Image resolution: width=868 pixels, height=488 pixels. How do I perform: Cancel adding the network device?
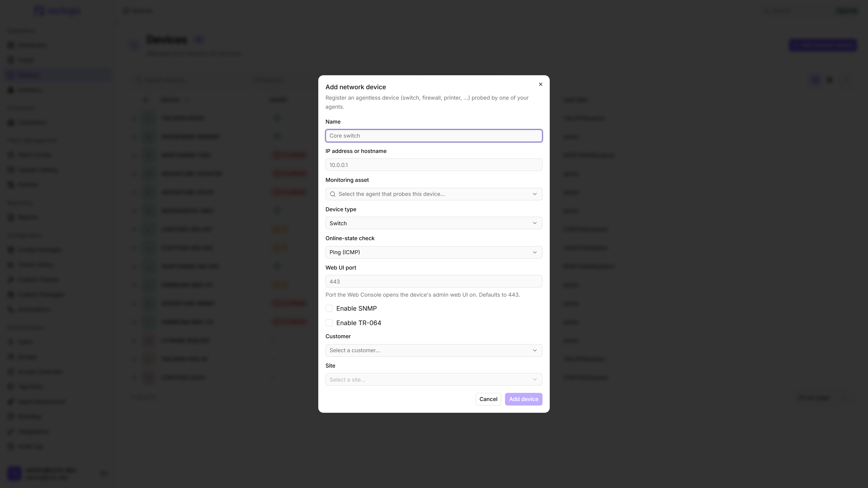pos(488,399)
